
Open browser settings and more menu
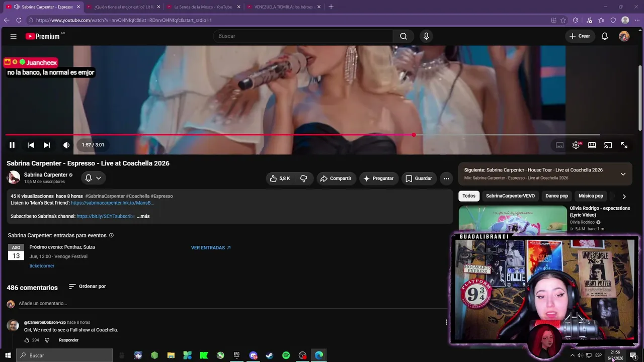pos(637,20)
